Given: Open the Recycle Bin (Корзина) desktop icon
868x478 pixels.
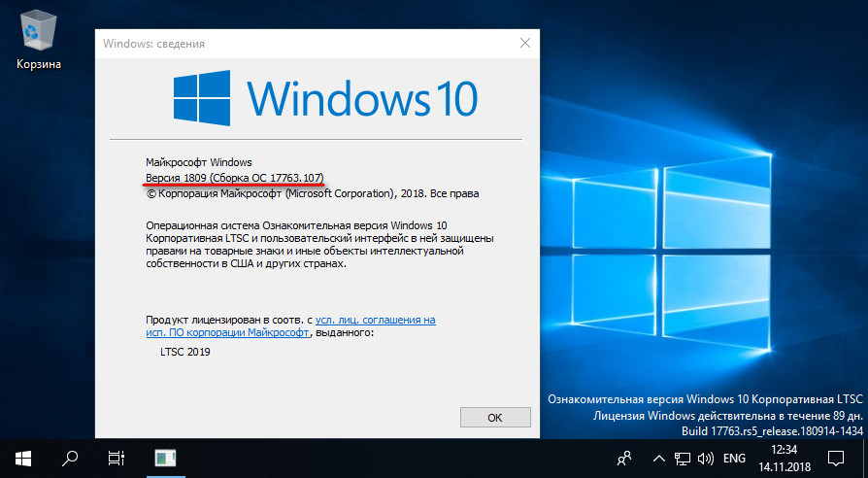Looking at the screenshot, I should [38, 41].
